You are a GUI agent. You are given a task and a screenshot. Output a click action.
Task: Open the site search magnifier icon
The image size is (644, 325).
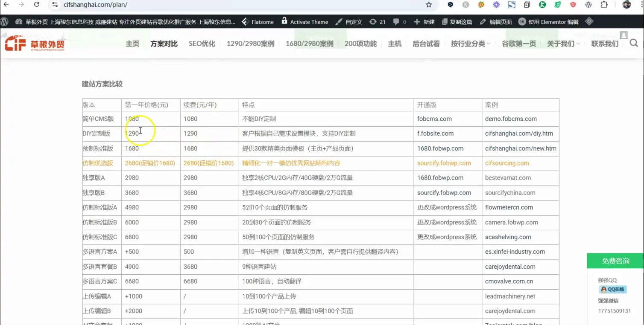[634, 43]
